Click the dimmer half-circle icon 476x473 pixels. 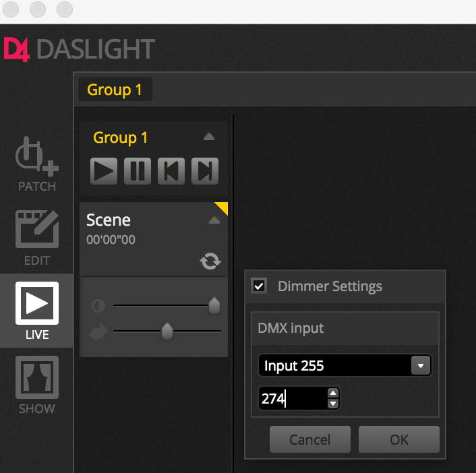(98, 306)
